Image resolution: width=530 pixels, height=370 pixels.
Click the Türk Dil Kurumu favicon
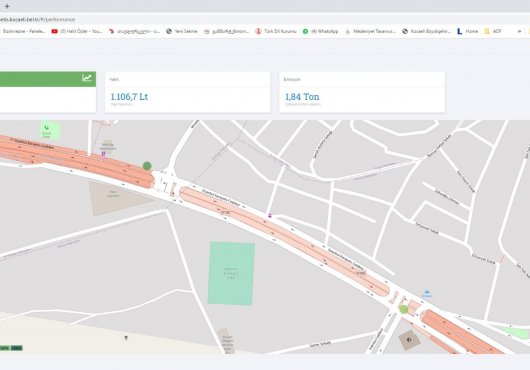258,31
